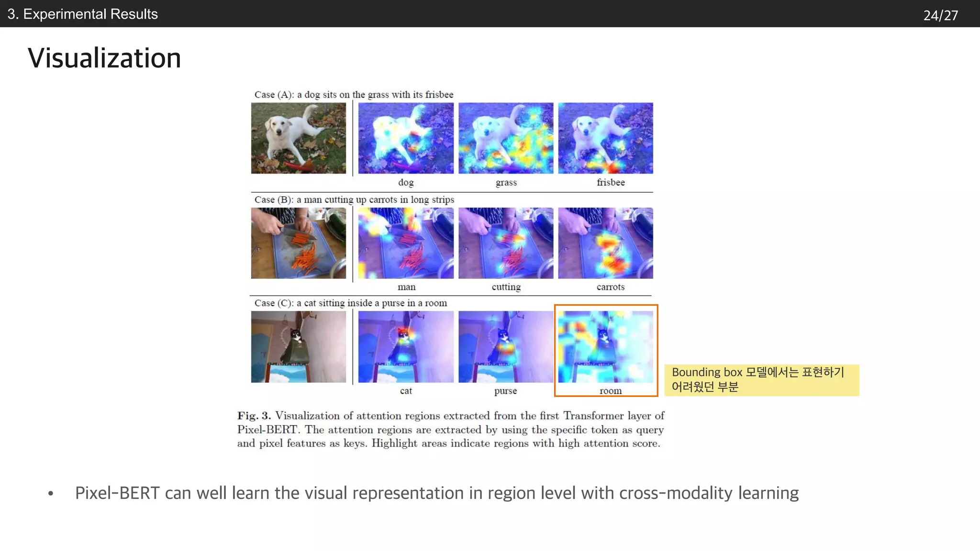Click the 'room' label under heatmap
Screen dimensions: 980x551
click(611, 391)
